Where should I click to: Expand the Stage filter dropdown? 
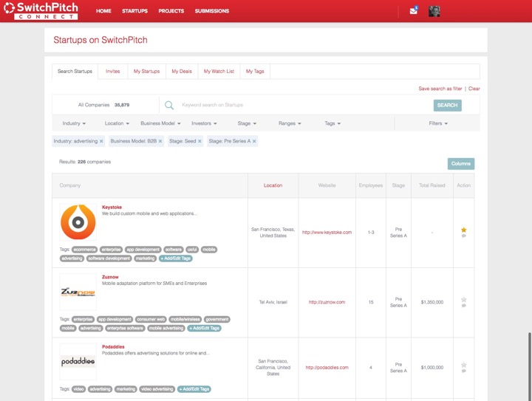[x=247, y=123]
